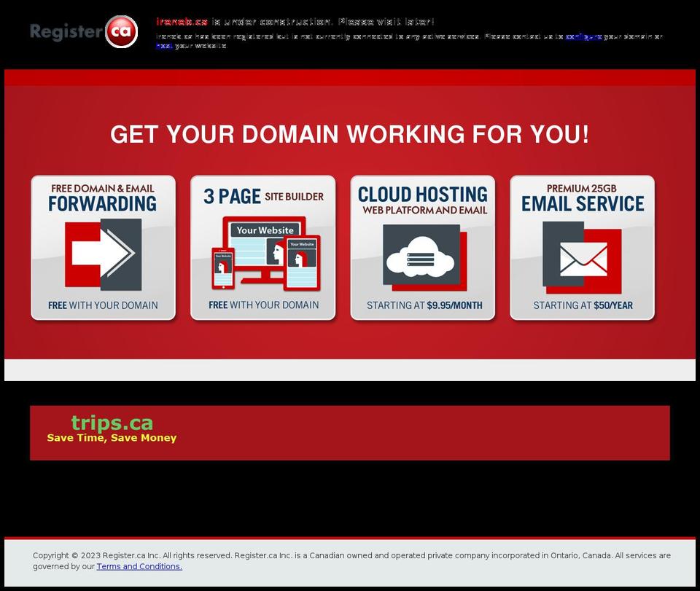Open the 'configure' your domain link
This screenshot has width=700, height=591.
(x=583, y=36)
